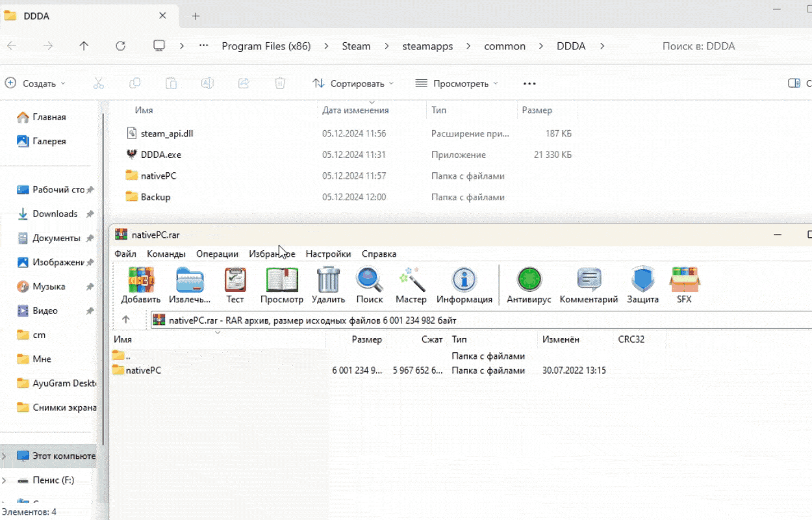812x520 pixels.
Task: Click Explorer Forward arrow
Action: tap(47, 46)
